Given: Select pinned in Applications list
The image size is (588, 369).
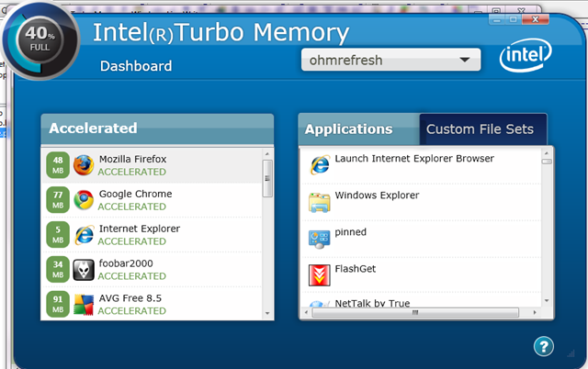Looking at the screenshot, I should tap(421, 239).
